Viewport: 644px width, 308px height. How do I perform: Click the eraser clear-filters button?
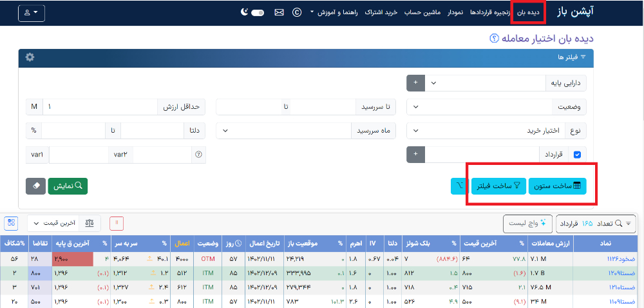coord(35,186)
